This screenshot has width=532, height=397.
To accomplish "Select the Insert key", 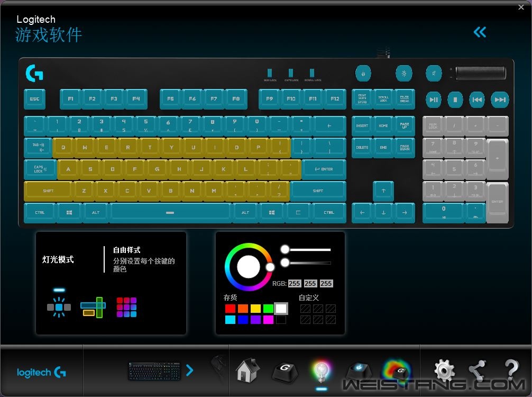I will (362, 126).
